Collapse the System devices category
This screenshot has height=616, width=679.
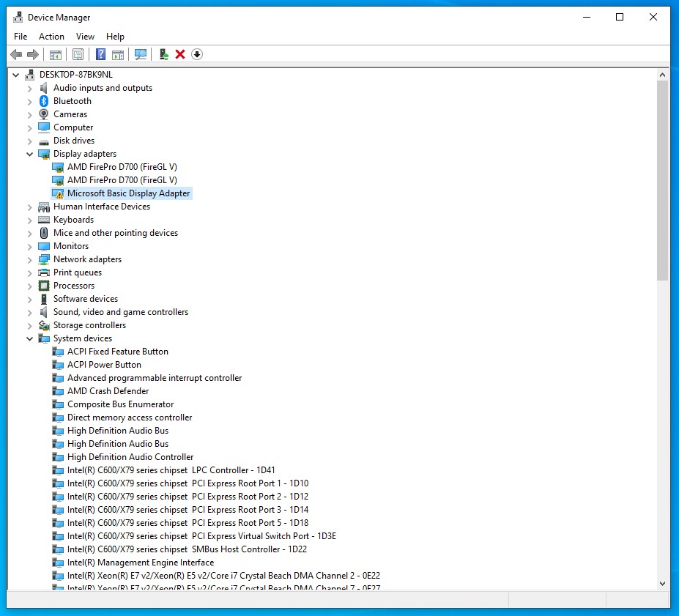[29, 339]
